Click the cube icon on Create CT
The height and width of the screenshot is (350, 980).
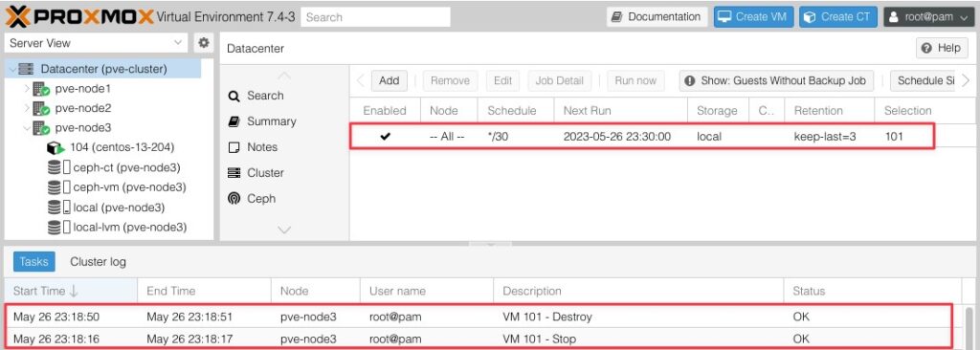point(810,17)
